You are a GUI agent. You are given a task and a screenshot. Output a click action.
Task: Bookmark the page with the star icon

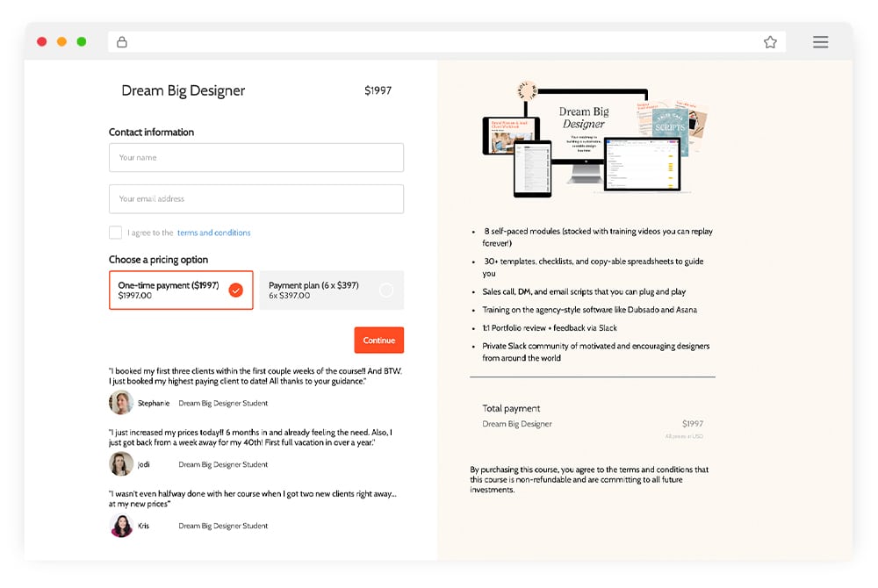tap(770, 42)
